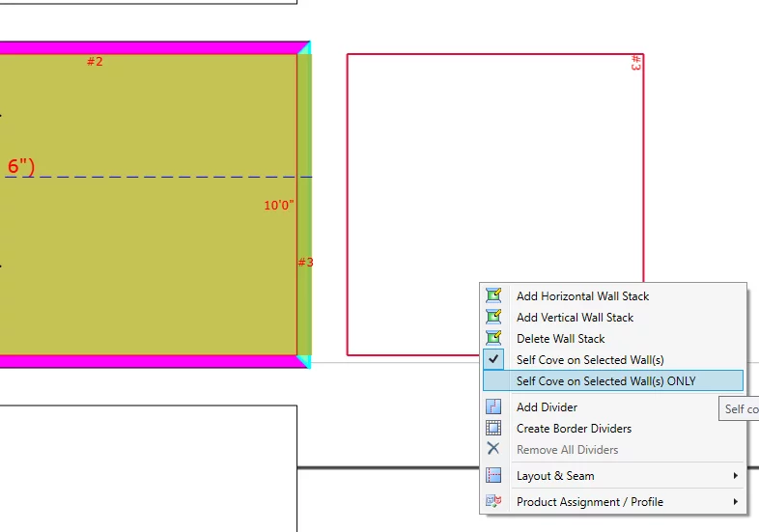The width and height of the screenshot is (759, 532).
Task: Click the Add Horizontal Wall Stack icon
Action: click(493, 296)
